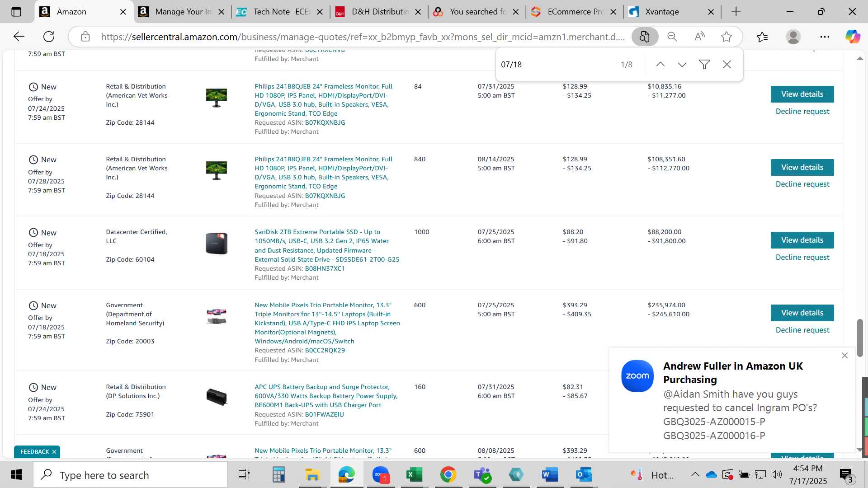868x488 pixels.
Task: Open the site information lock icon
Action: coord(85,37)
